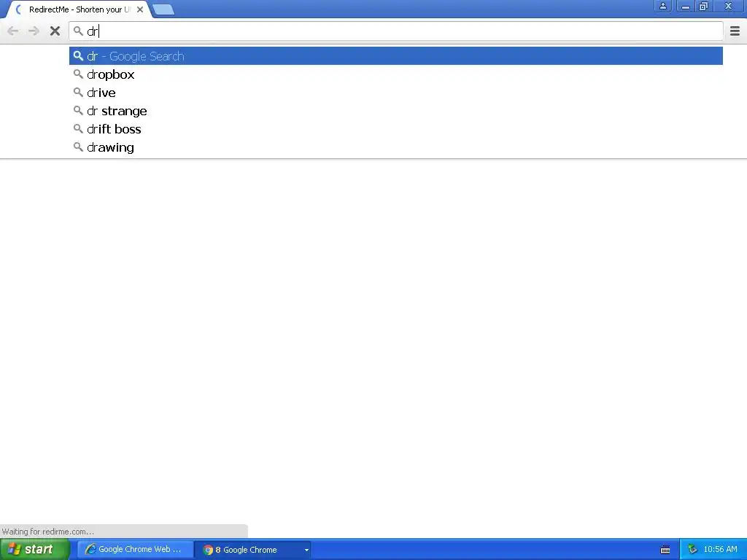Go back to the previous page
Image resolution: width=747 pixels, height=560 pixels.
pos(13,31)
